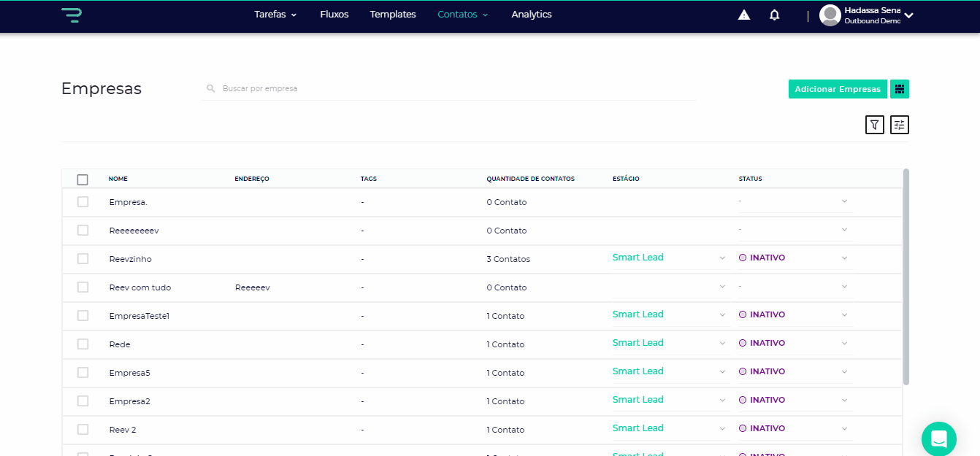The width and height of the screenshot is (980, 456).
Task: Open the Tarefas menu
Action: point(275,15)
